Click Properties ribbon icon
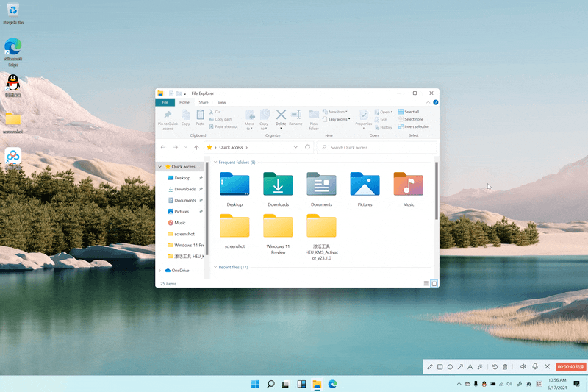This screenshot has width=588, height=392. 363,119
